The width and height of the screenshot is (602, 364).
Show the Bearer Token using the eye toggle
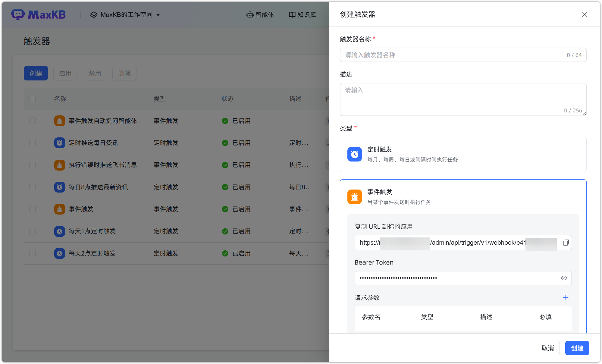coord(564,278)
